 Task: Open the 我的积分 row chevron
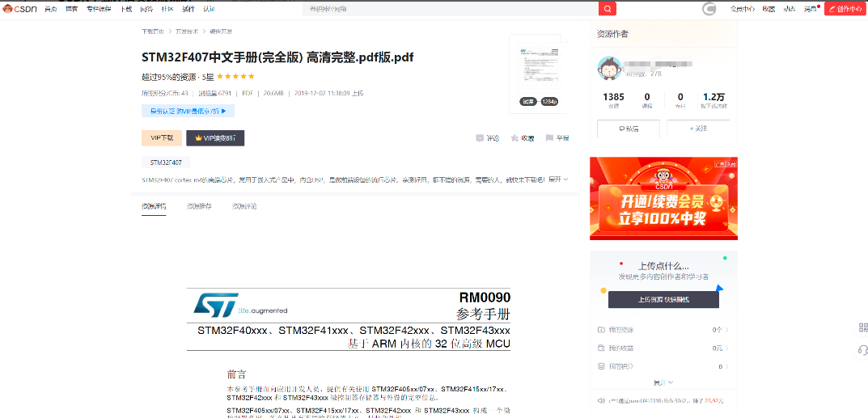(x=727, y=366)
